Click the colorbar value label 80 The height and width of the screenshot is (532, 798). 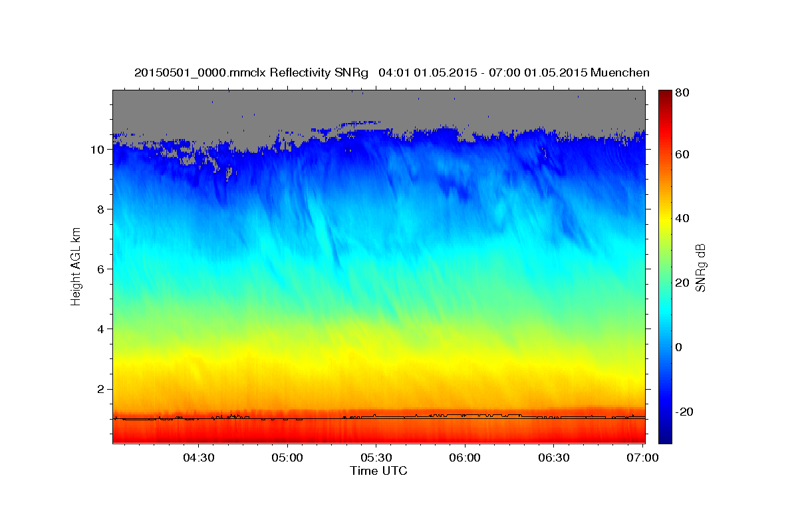pos(682,93)
